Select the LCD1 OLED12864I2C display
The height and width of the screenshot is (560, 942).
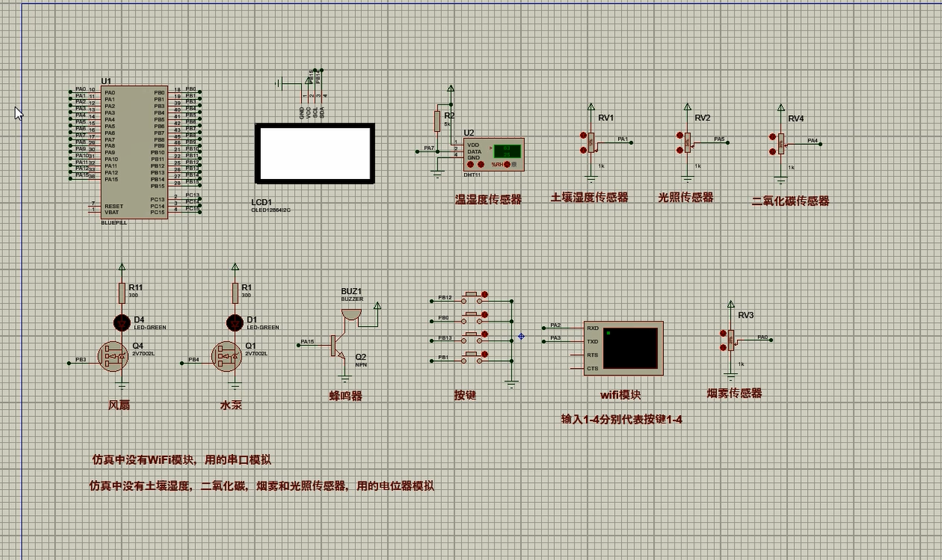[316, 152]
